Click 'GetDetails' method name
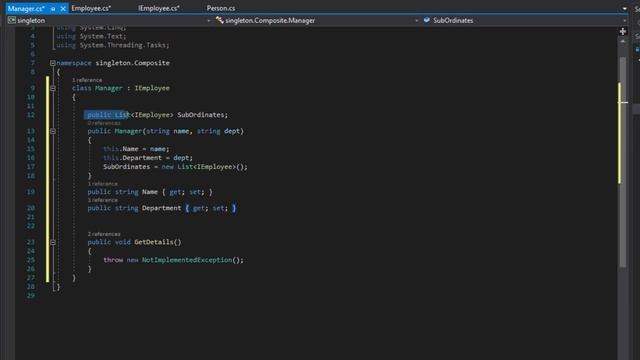640x360 pixels. click(x=154, y=242)
